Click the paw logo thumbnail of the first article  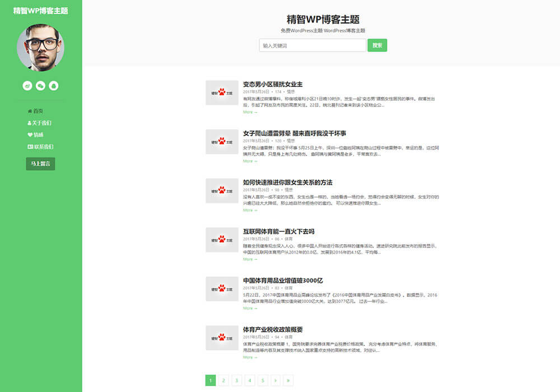coord(222,92)
